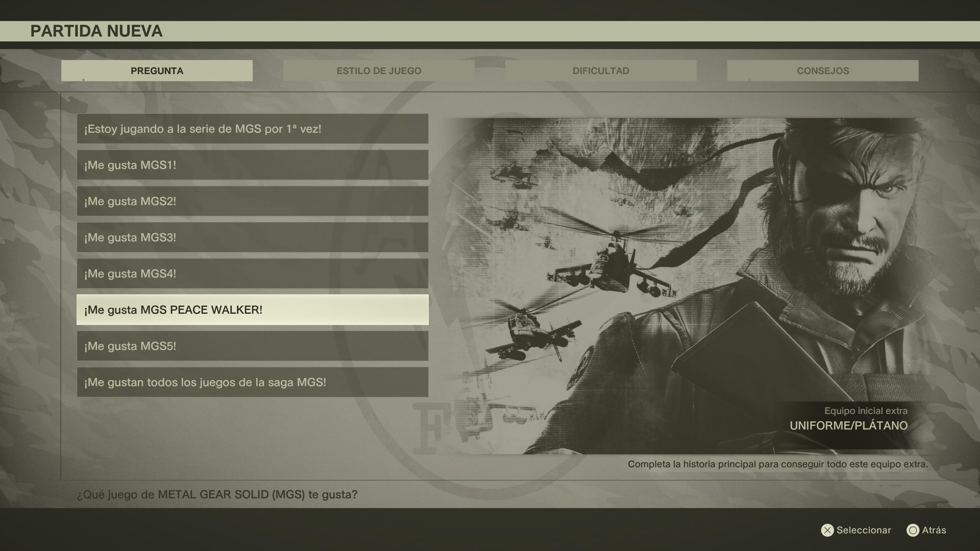Viewport: 980px width, 551px height.
Task: Select highlighted MGS PEACE WALKER answer
Action: 252,310
